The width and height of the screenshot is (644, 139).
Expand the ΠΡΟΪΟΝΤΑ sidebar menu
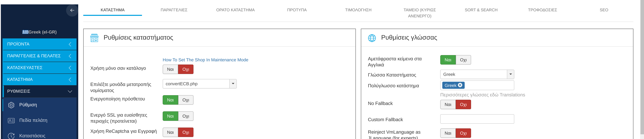[x=40, y=44]
